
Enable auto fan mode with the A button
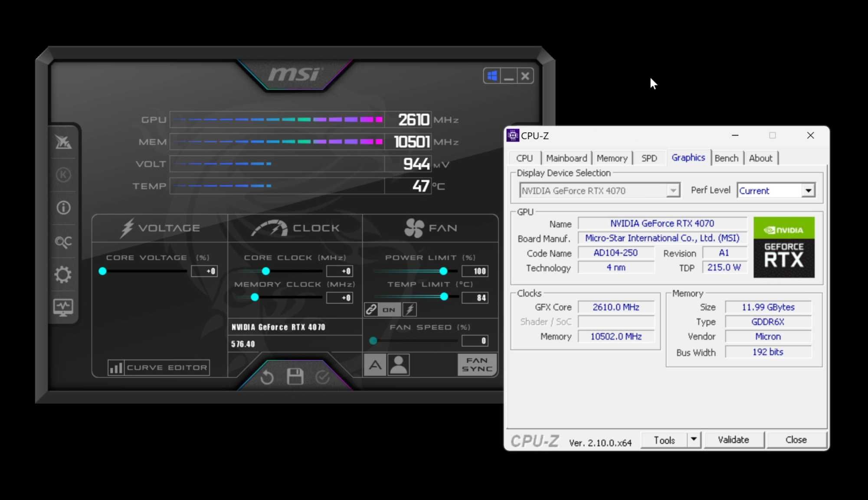(375, 365)
